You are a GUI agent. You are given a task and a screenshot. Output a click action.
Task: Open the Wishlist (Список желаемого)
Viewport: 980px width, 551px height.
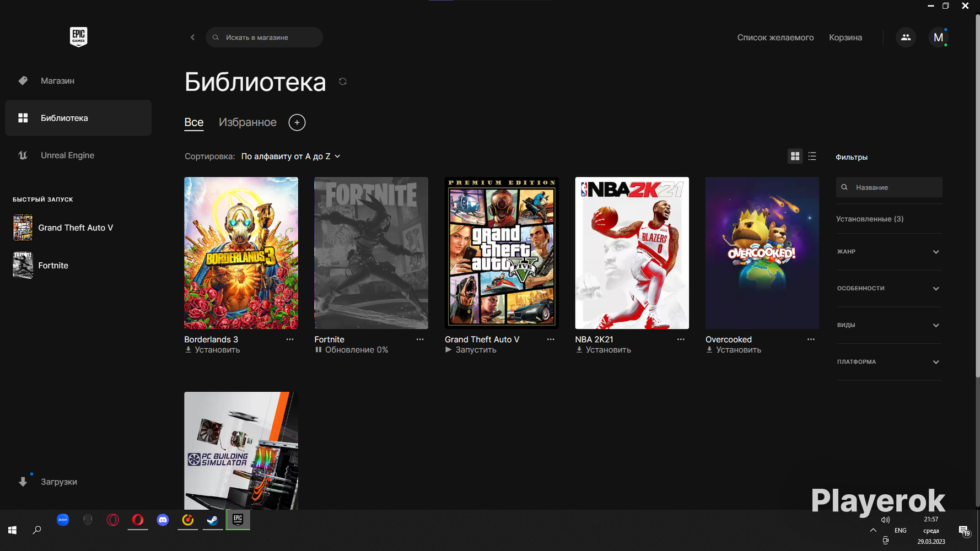(x=776, y=37)
